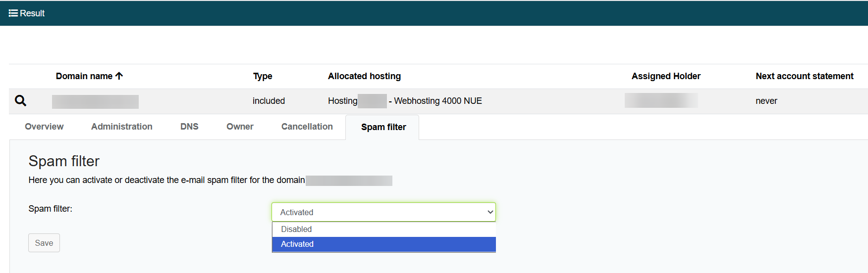Open the Spam filter dropdown showing Activated
Screen dimensions: 868x273
pyautogui.click(x=383, y=212)
